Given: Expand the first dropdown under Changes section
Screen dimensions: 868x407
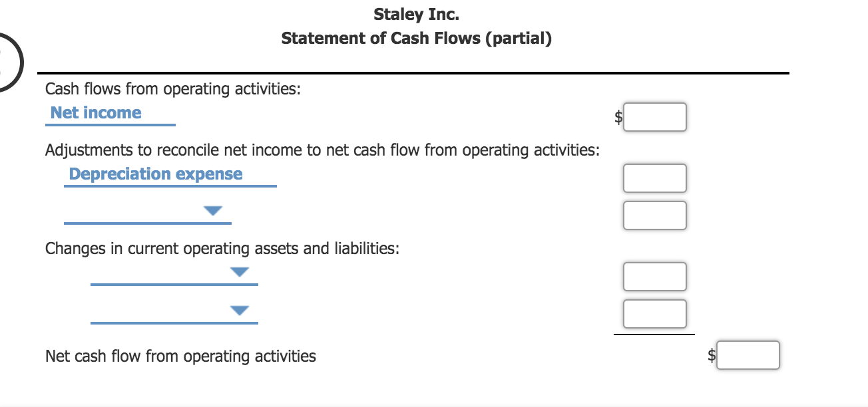Looking at the screenshot, I should (x=240, y=271).
